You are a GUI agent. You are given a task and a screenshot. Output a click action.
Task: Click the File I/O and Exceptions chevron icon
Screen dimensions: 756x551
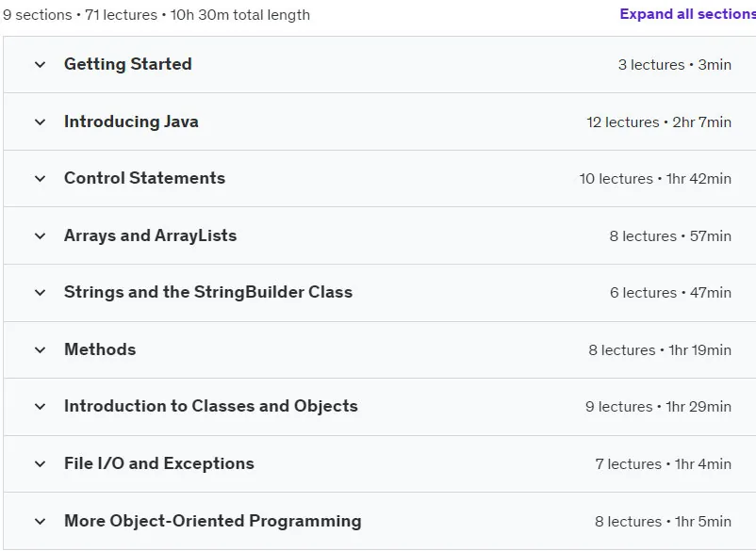coord(41,463)
